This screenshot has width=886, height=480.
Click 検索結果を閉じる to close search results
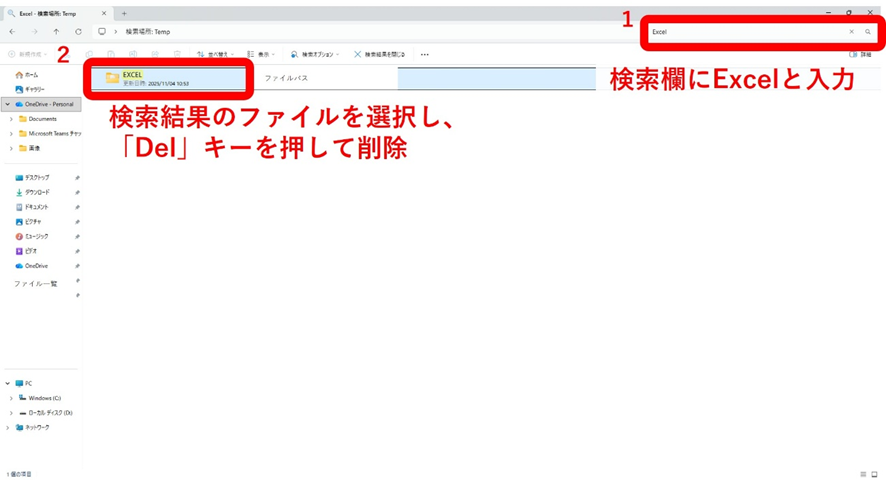[379, 55]
